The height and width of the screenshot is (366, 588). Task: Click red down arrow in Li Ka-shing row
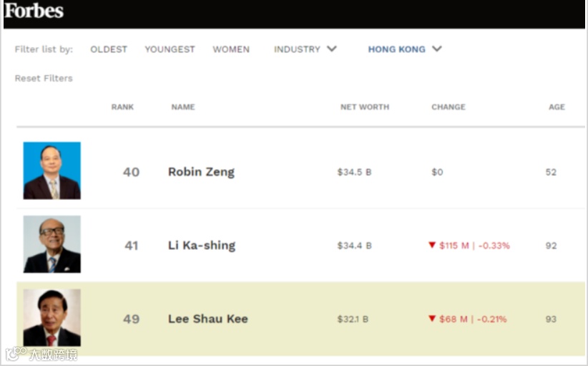coord(432,245)
